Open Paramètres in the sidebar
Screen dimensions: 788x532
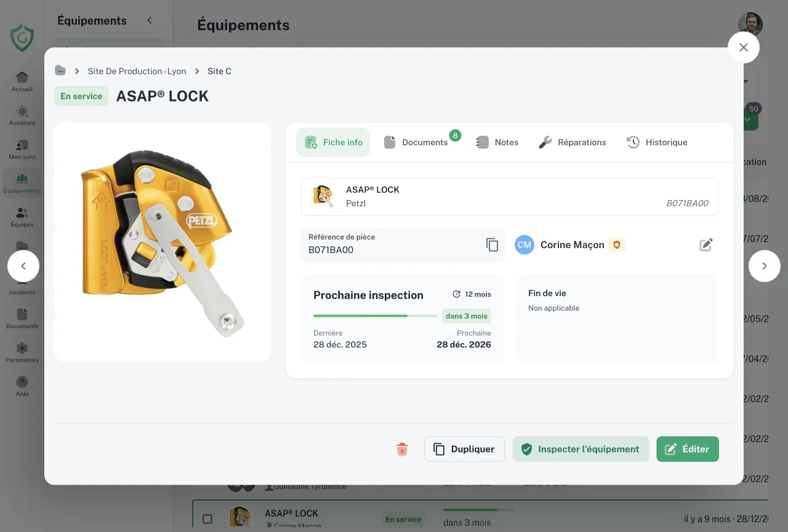22,352
